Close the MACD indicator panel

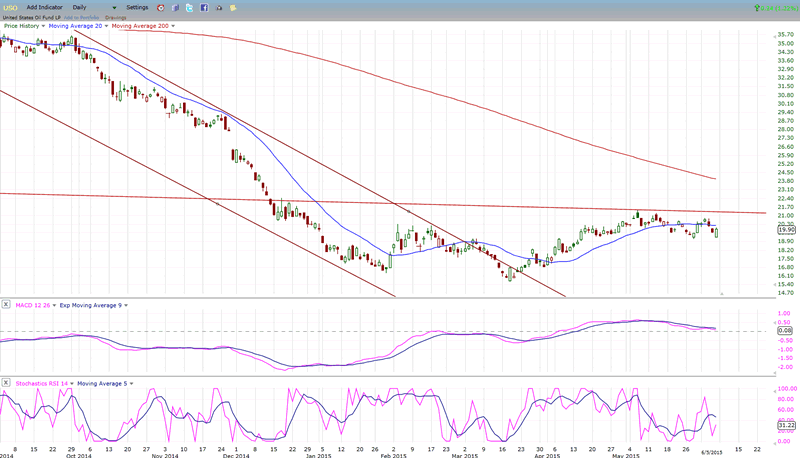(5, 304)
